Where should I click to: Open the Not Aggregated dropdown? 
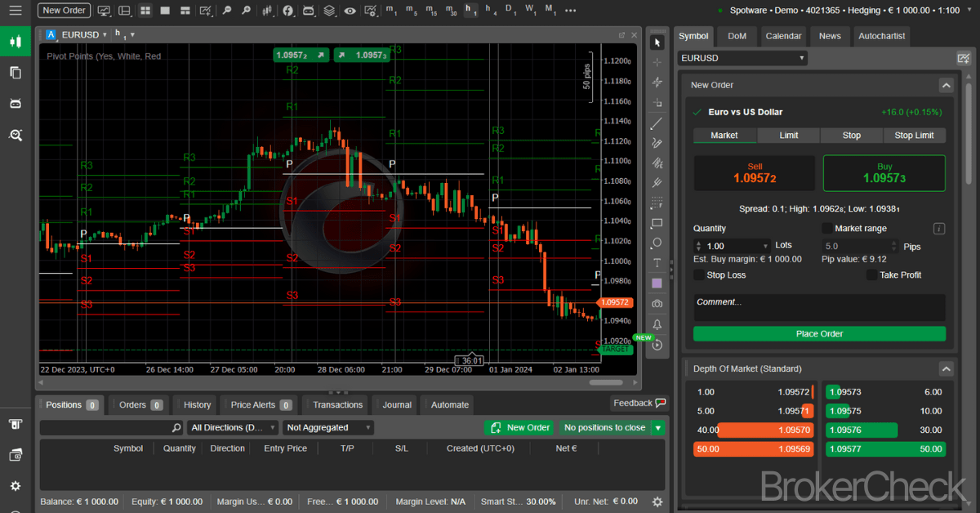328,428
